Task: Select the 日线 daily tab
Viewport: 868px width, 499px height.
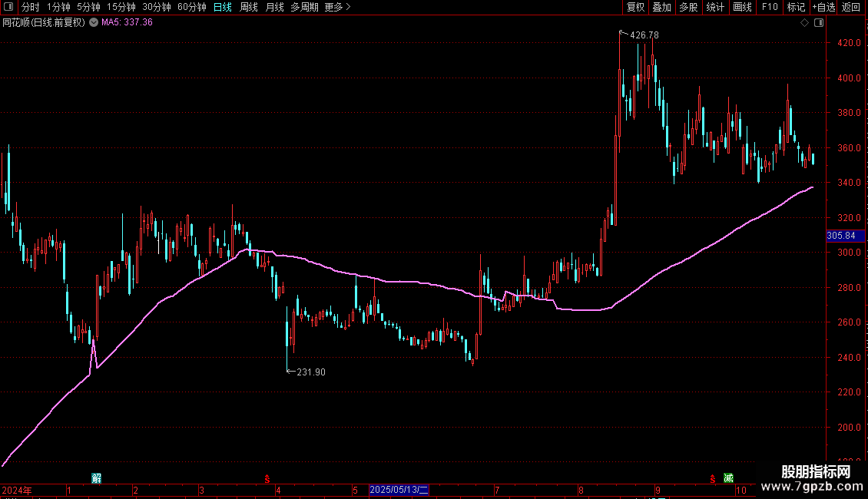Action: [x=223, y=7]
